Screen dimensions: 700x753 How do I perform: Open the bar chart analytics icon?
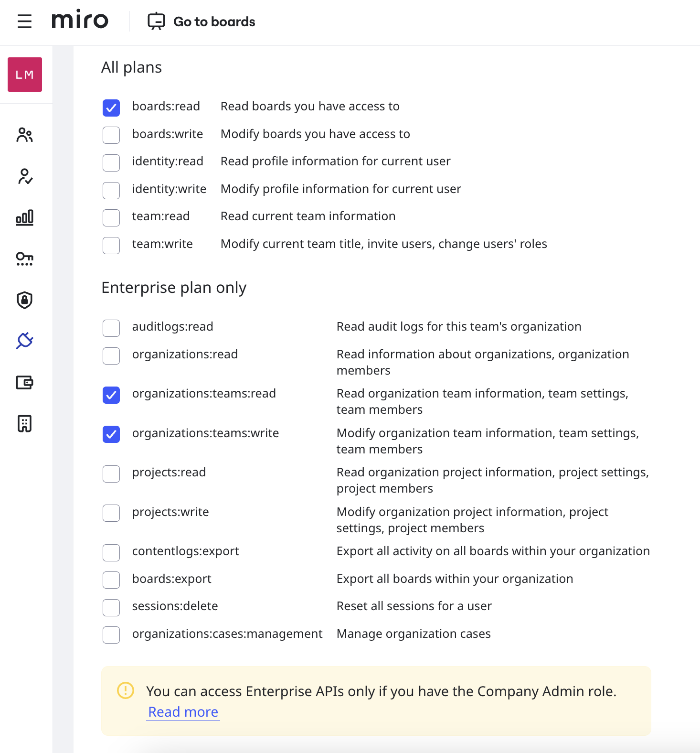pyautogui.click(x=24, y=218)
